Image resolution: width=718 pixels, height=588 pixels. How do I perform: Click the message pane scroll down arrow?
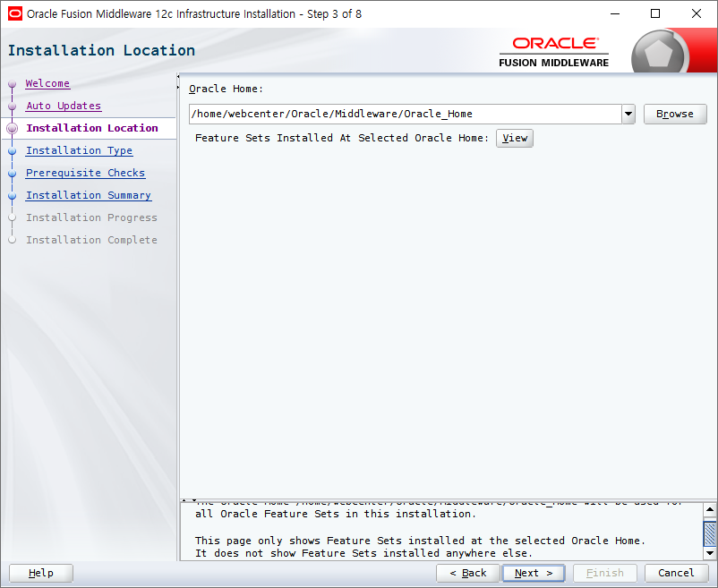(x=710, y=553)
